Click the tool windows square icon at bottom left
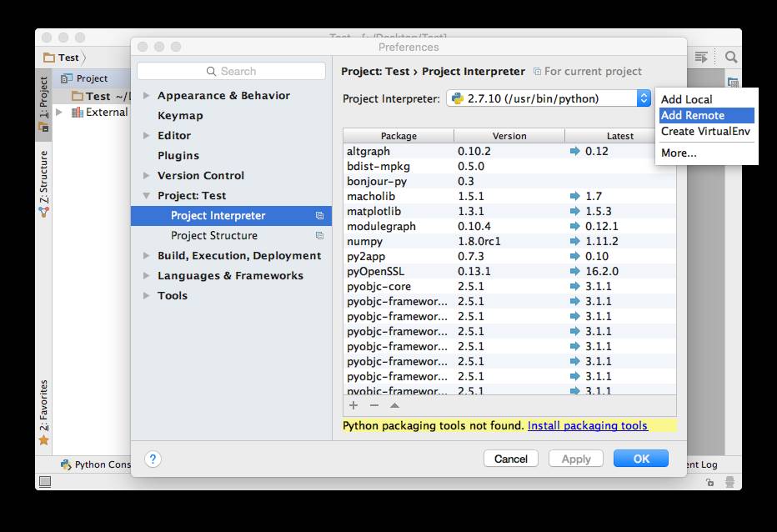 pos(45,481)
